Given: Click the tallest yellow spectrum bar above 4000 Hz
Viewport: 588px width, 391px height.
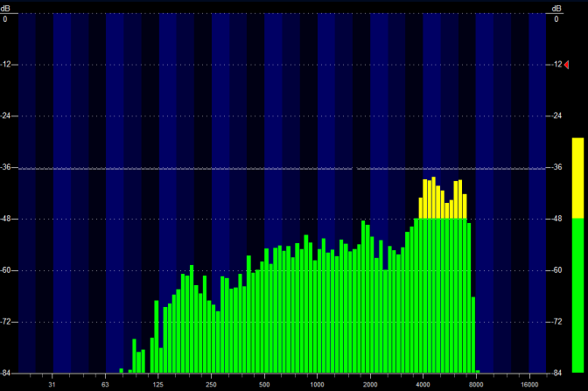Looking at the screenshot, I should [x=433, y=198].
